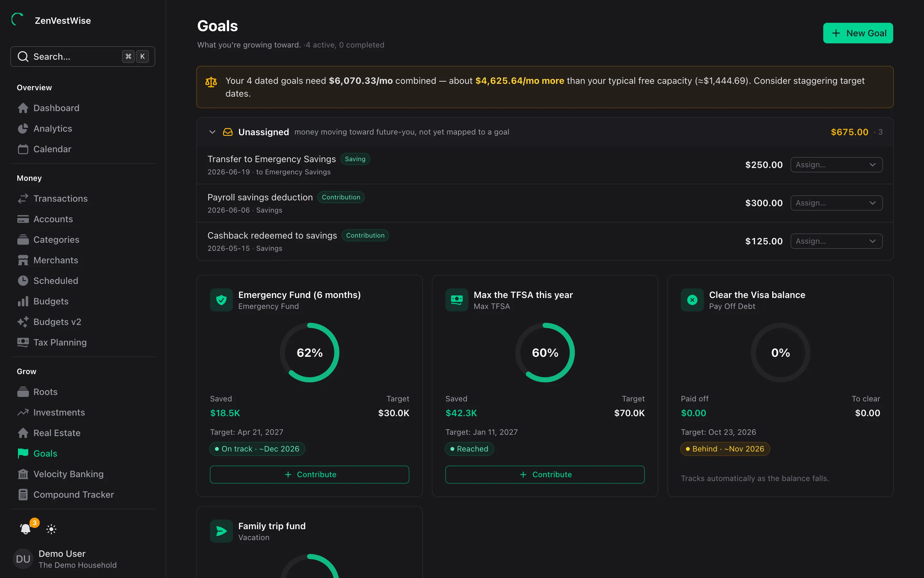Click the balance scale warning icon

pos(211,82)
